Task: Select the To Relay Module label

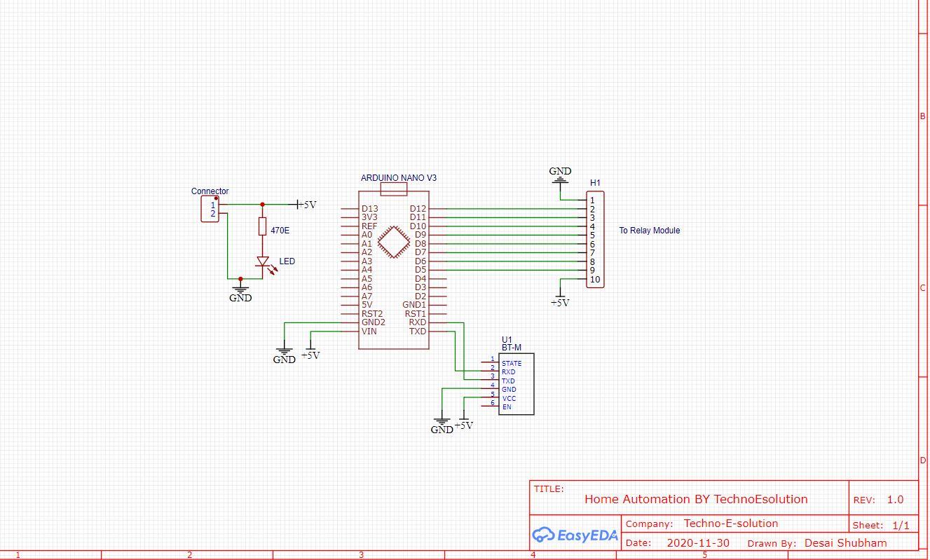Action: (x=649, y=230)
